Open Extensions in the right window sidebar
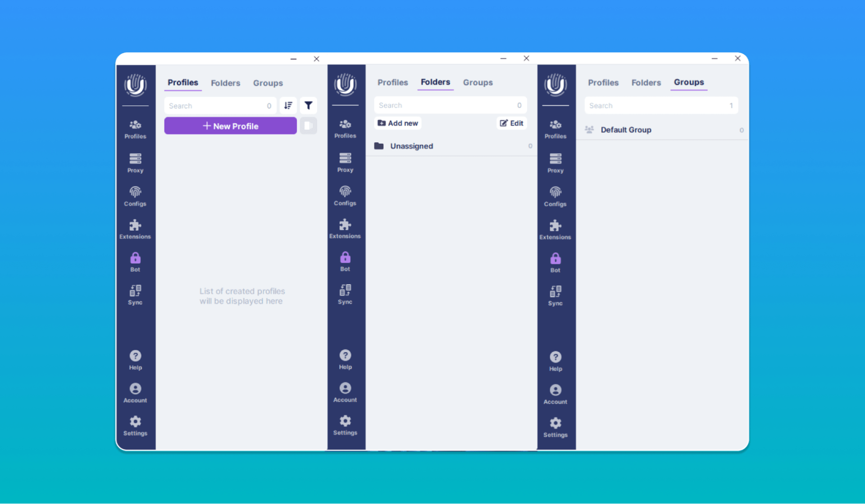 [x=555, y=230]
